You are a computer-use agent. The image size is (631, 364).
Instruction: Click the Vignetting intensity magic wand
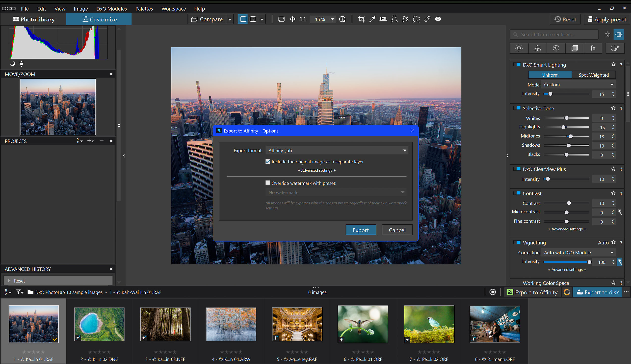pyautogui.click(x=620, y=262)
